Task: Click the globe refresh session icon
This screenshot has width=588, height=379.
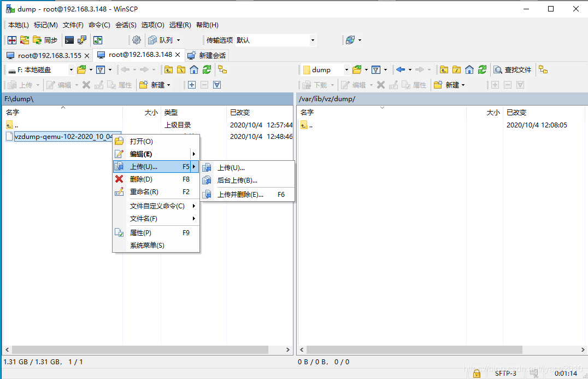Action: click(350, 40)
